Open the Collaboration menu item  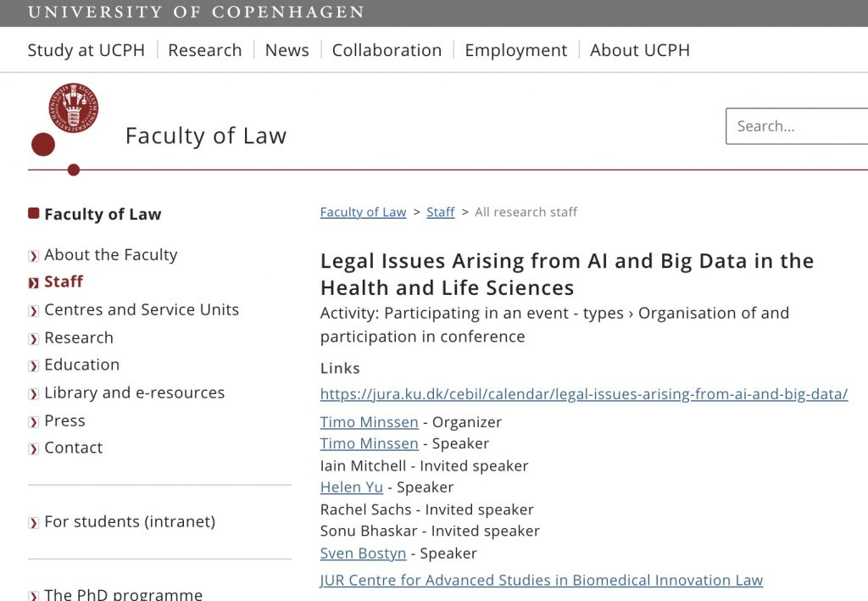(x=387, y=50)
